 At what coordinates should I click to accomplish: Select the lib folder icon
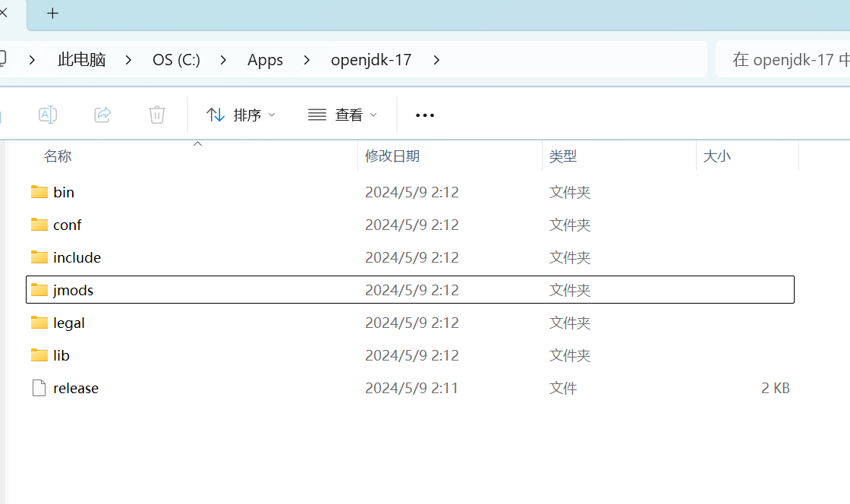39,355
